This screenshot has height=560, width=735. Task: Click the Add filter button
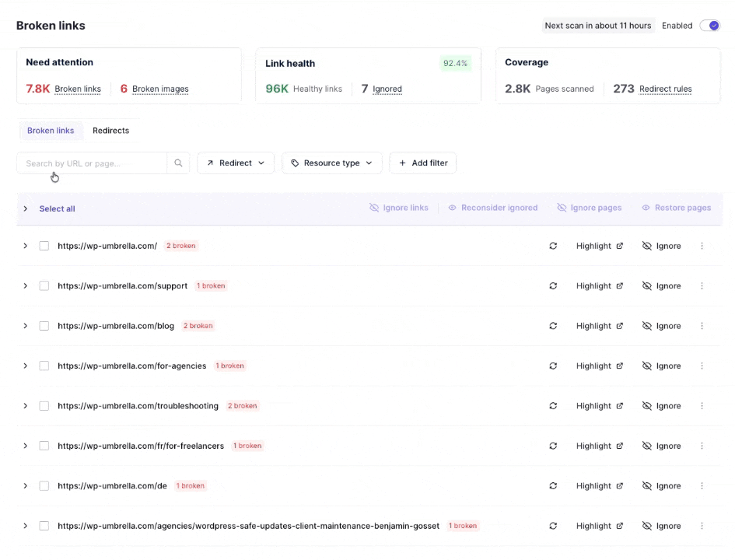422,163
